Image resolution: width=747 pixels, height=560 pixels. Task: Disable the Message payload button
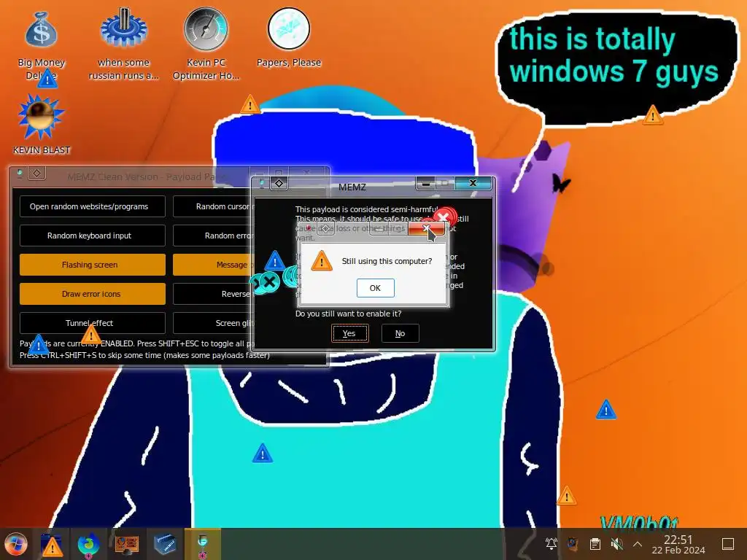[212, 264]
